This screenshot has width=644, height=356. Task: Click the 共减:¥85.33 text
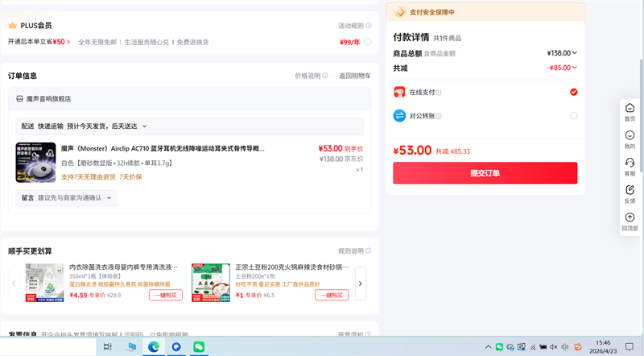(452, 151)
